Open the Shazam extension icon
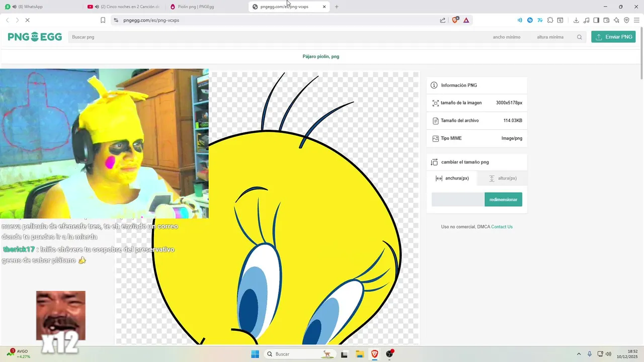The height and width of the screenshot is (362, 644). (530, 20)
